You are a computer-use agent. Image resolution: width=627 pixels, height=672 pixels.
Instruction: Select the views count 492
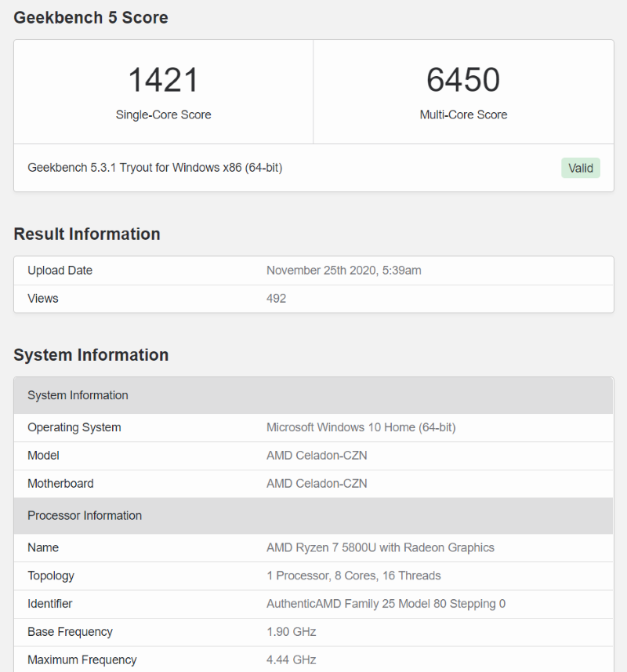[276, 298]
